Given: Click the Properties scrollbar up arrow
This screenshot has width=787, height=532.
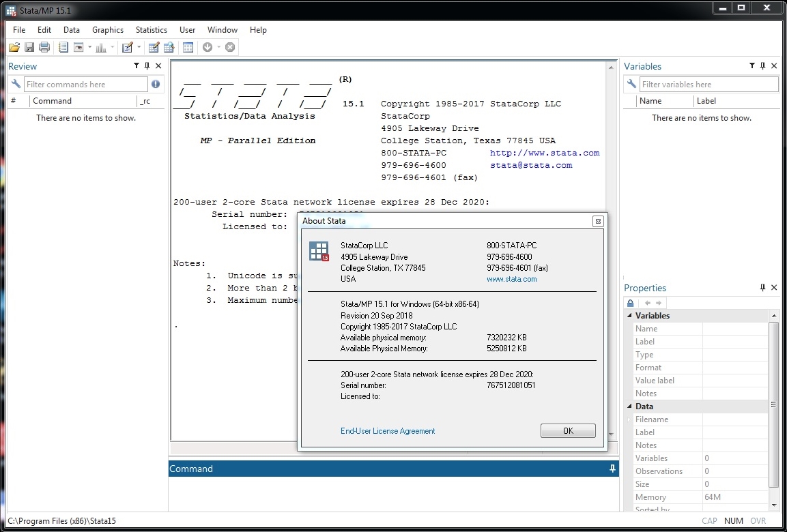Looking at the screenshot, I should click(x=773, y=314).
